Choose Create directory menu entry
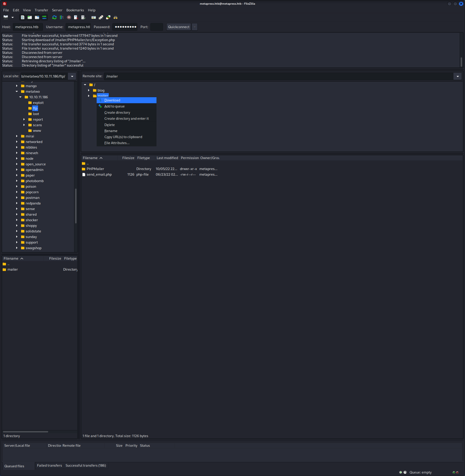465x476 pixels. (126, 113)
